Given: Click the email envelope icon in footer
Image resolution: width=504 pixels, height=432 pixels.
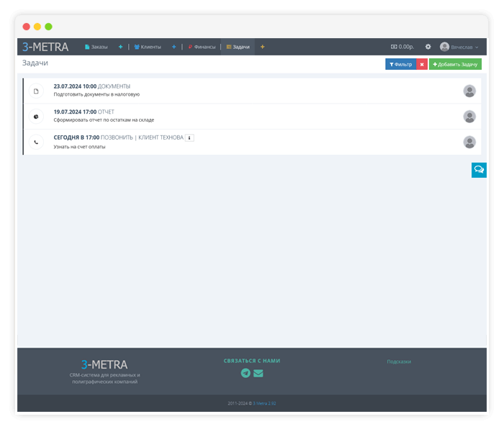Looking at the screenshot, I should click(258, 373).
